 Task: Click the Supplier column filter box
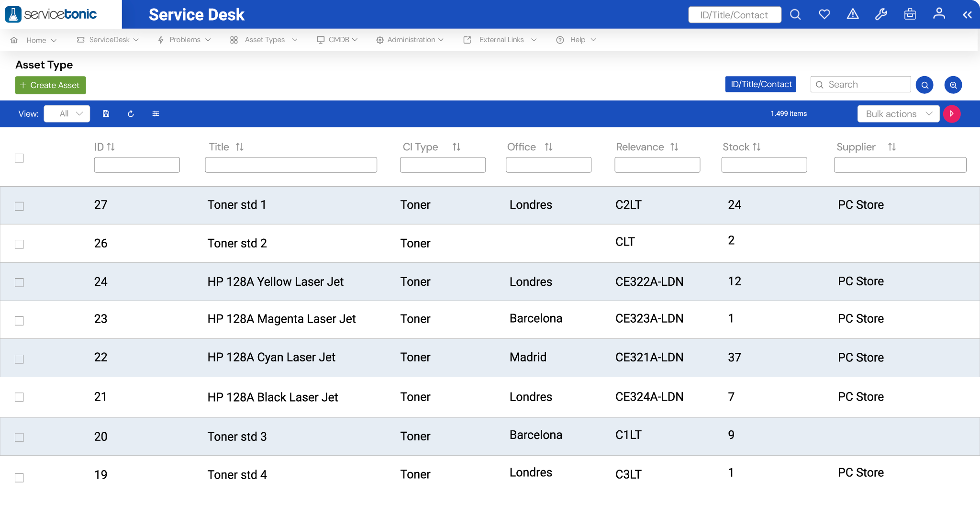tap(900, 165)
